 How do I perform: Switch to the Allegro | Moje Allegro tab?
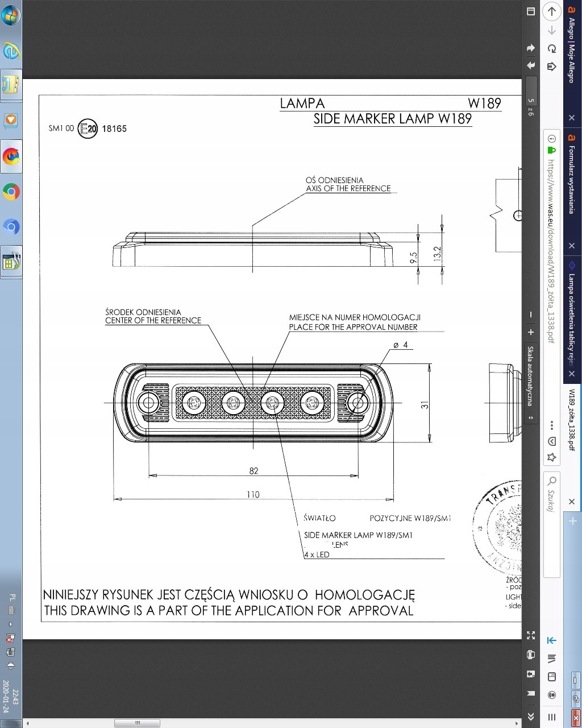pyautogui.click(x=572, y=64)
